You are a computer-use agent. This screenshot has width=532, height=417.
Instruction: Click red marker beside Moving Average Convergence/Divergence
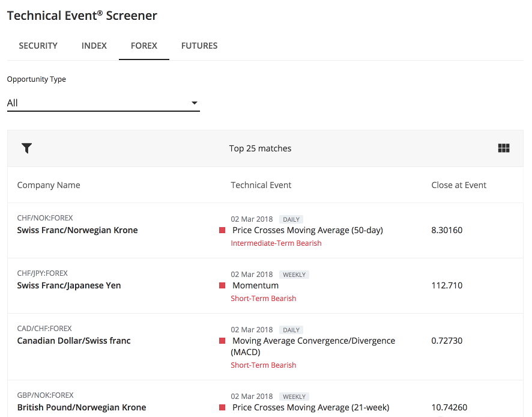(x=222, y=341)
